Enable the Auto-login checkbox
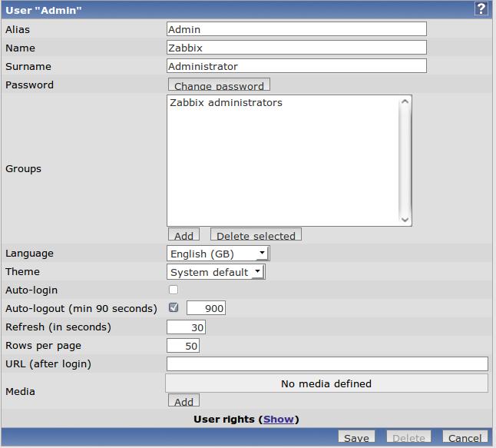 pos(174,290)
